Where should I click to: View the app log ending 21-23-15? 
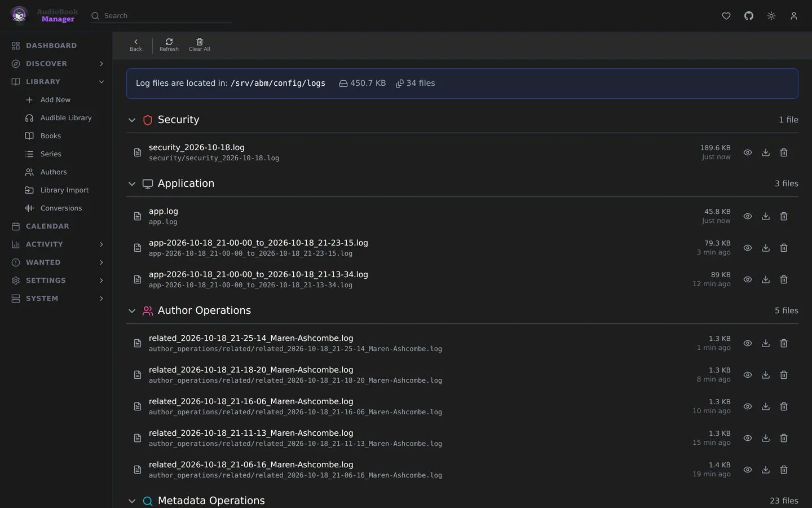[x=748, y=248]
